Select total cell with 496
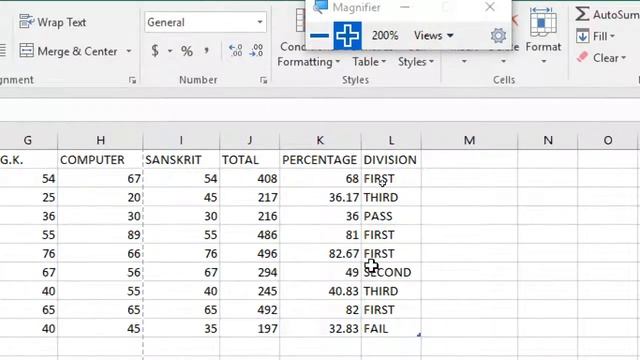Viewport: 640px width, 360px height. 249,253
